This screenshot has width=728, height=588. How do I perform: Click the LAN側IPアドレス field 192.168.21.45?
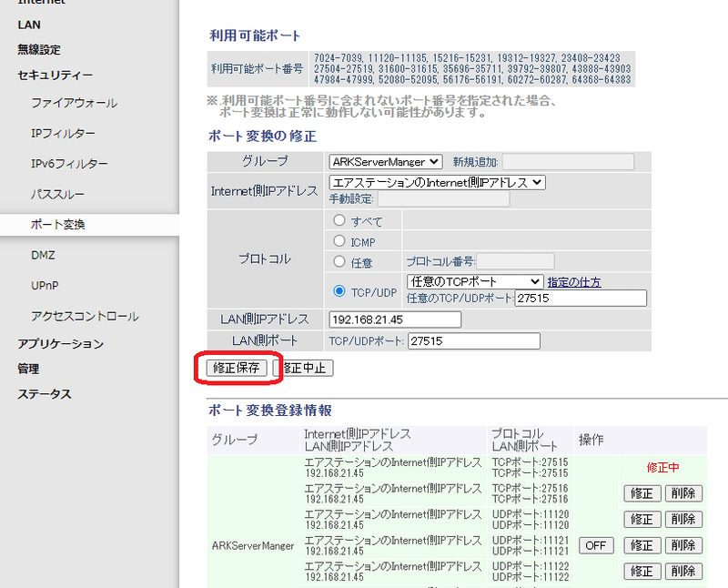[x=395, y=319]
